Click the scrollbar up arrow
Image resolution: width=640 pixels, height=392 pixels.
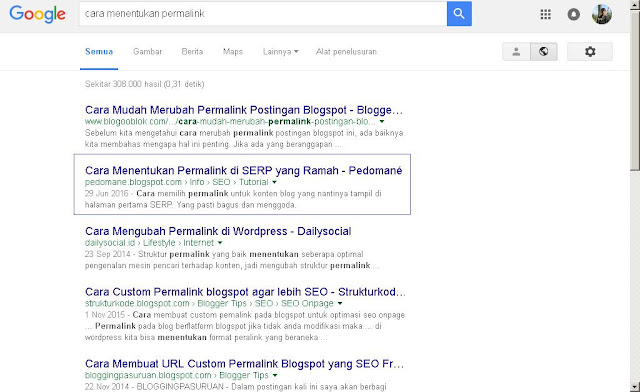(x=635, y=5)
